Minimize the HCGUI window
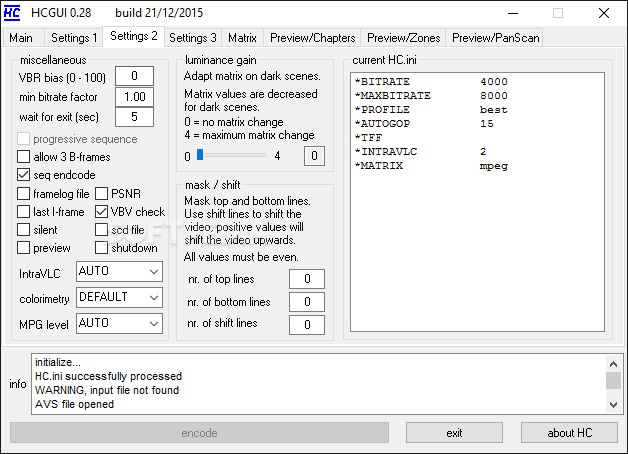This screenshot has width=628, height=454. click(x=513, y=13)
